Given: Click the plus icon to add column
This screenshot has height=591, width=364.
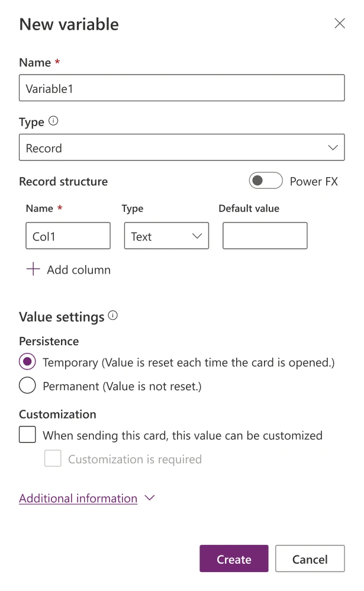Looking at the screenshot, I should pyautogui.click(x=33, y=269).
